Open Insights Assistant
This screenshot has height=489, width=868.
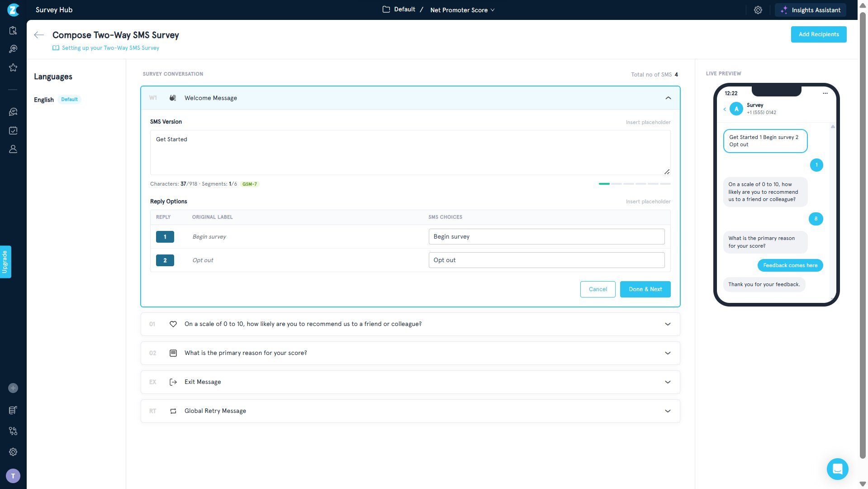tap(811, 10)
